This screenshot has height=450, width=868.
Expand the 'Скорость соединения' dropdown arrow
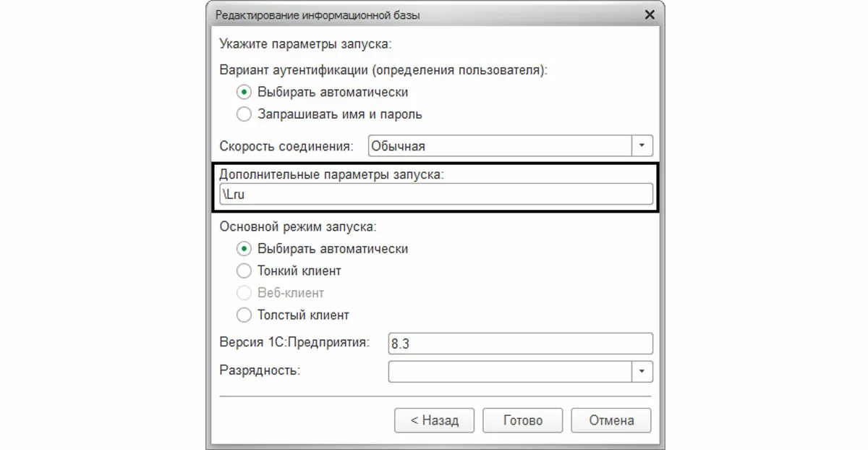tap(642, 145)
